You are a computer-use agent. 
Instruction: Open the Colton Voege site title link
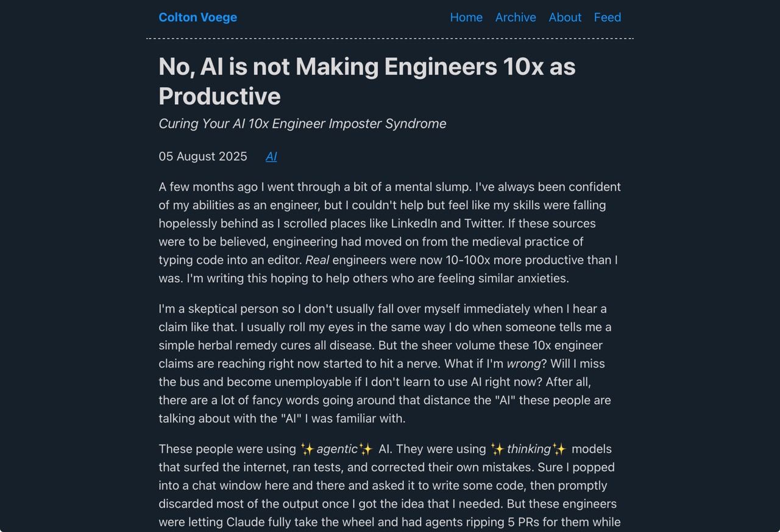(198, 18)
